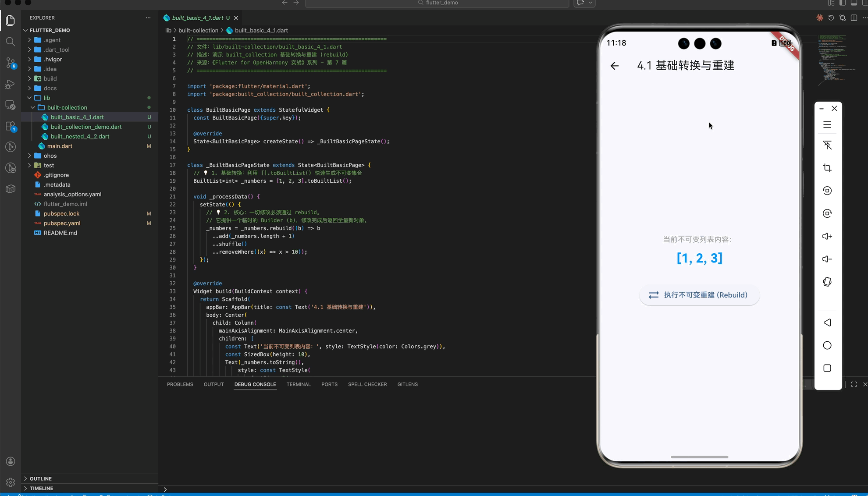Switch to the TERMINAL tab
The image size is (868, 496).
299,384
